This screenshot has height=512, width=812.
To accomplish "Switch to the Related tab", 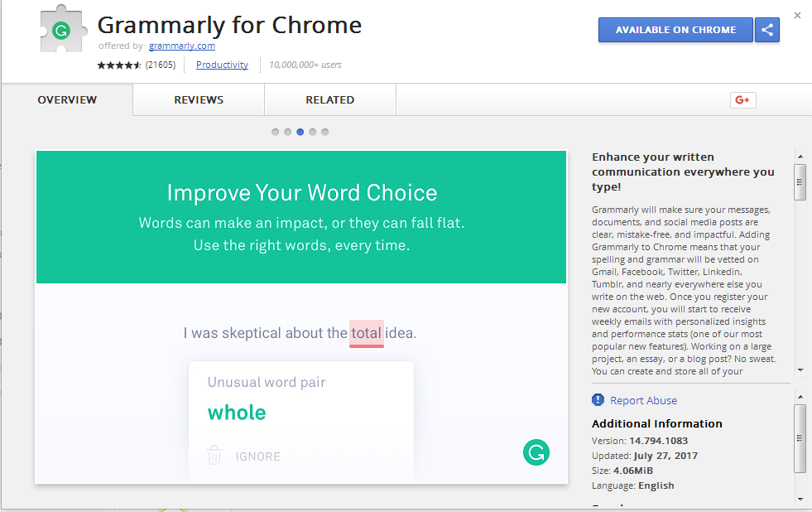I will pyautogui.click(x=330, y=100).
